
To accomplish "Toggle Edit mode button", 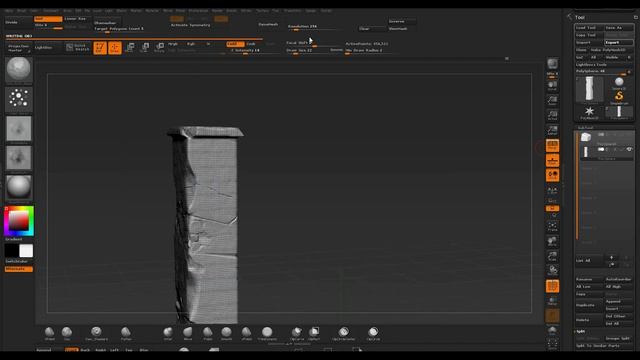I will [x=100, y=48].
